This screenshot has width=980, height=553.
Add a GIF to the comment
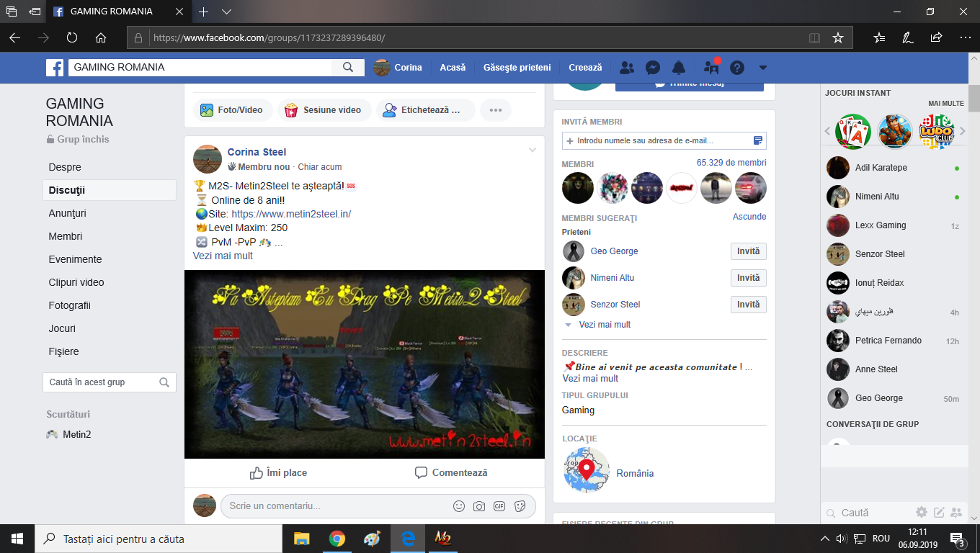(x=499, y=506)
